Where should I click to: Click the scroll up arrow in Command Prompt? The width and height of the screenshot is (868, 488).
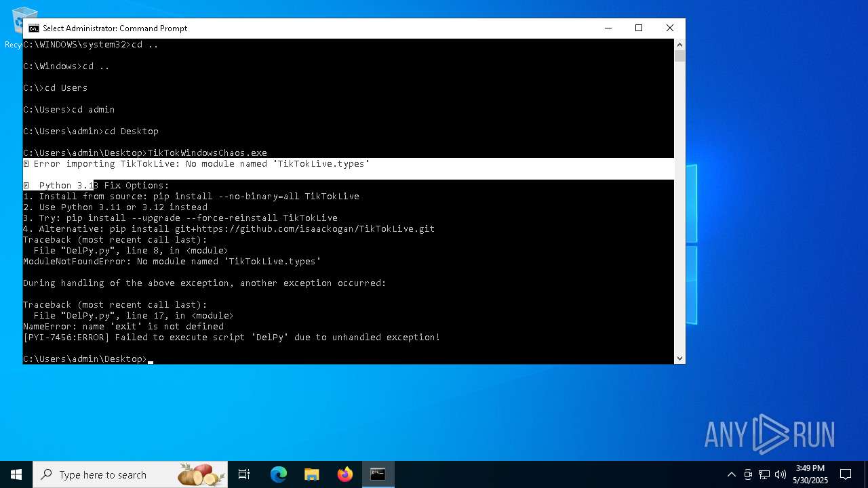679,45
